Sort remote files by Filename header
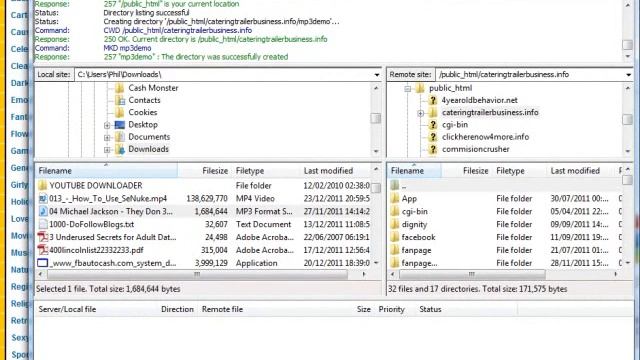640x360 pixels. (414, 171)
